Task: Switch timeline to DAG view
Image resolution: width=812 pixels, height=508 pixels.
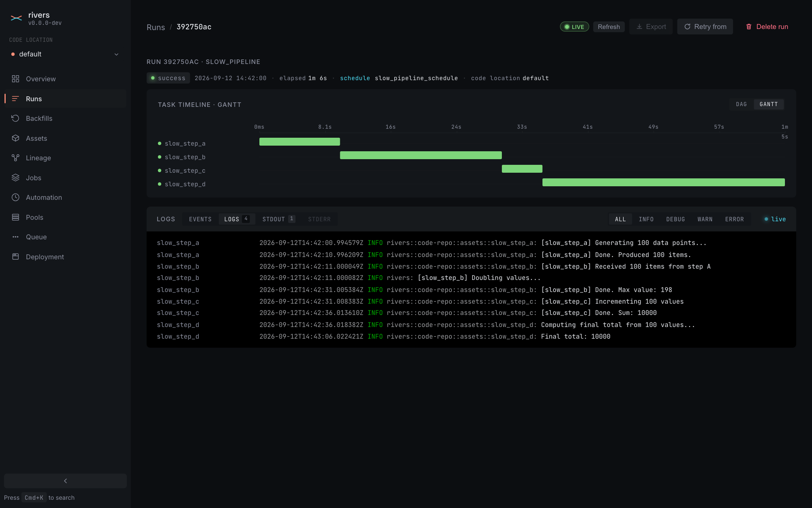Action: coord(741,104)
